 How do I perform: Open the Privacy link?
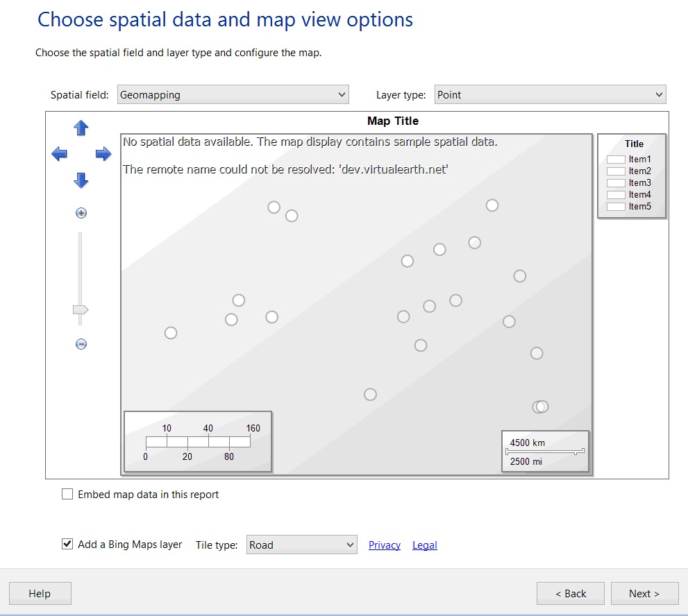[385, 545]
